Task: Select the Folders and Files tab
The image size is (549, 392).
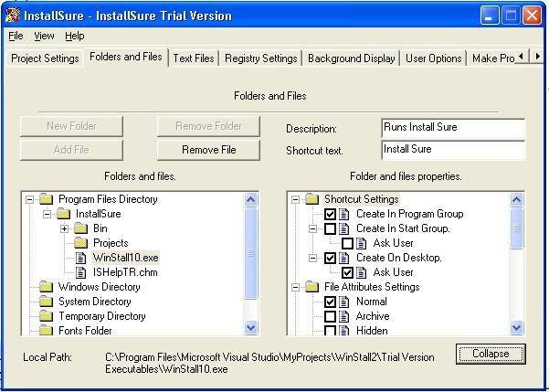Action: [x=126, y=57]
